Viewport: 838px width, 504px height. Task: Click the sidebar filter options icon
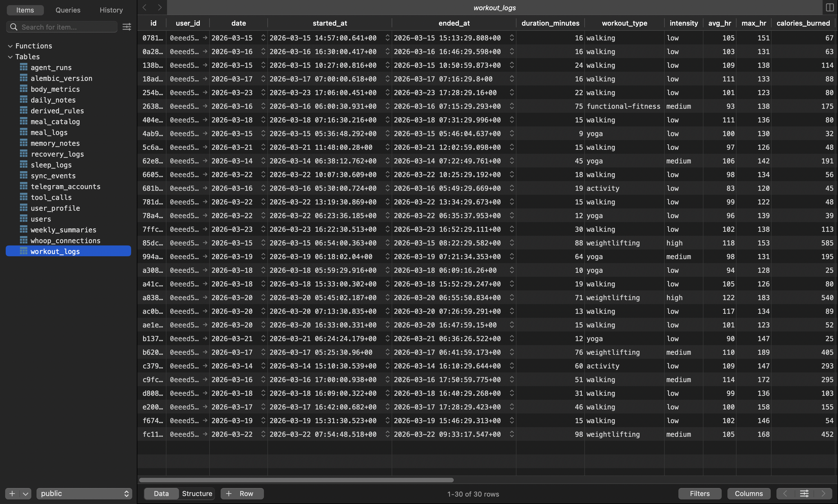coord(127,27)
